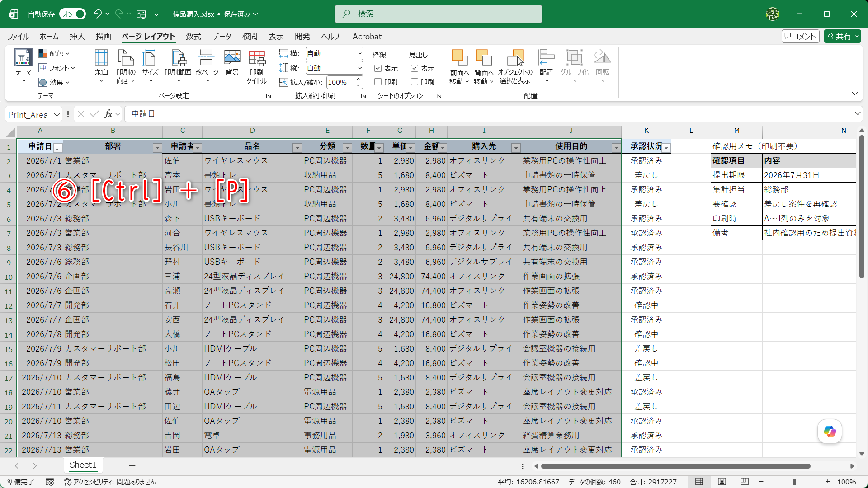Check 見出し 印刷 headings print checkbox

click(x=415, y=82)
